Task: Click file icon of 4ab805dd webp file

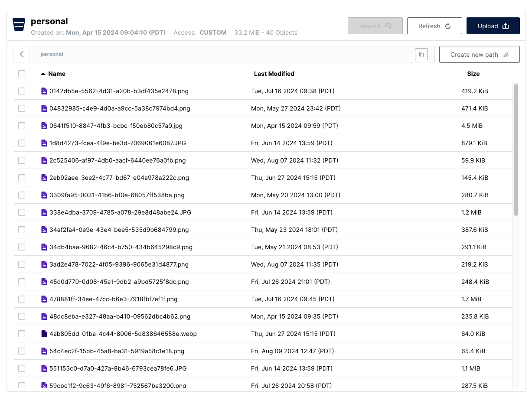Action: (44, 334)
